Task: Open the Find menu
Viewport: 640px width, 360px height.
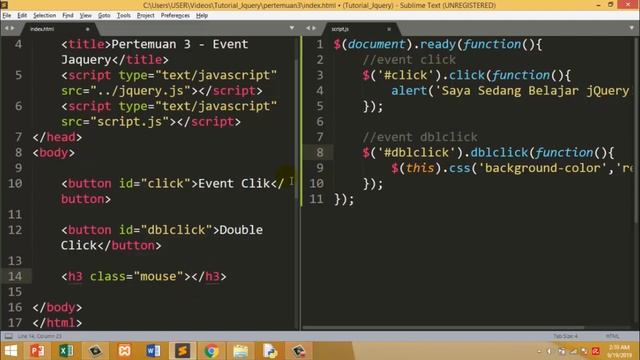Action: (x=68, y=16)
